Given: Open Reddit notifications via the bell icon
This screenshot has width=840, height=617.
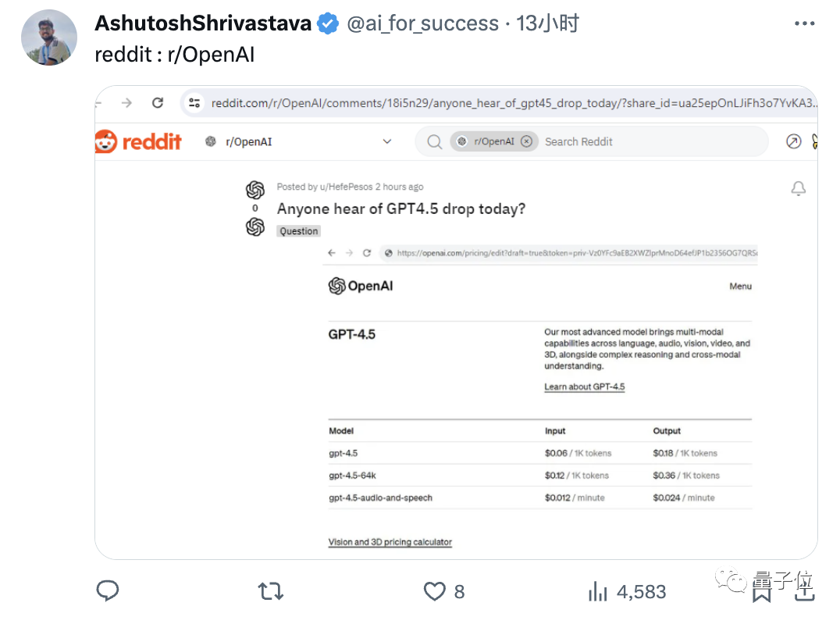Looking at the screenshot, I should [799, 189].
